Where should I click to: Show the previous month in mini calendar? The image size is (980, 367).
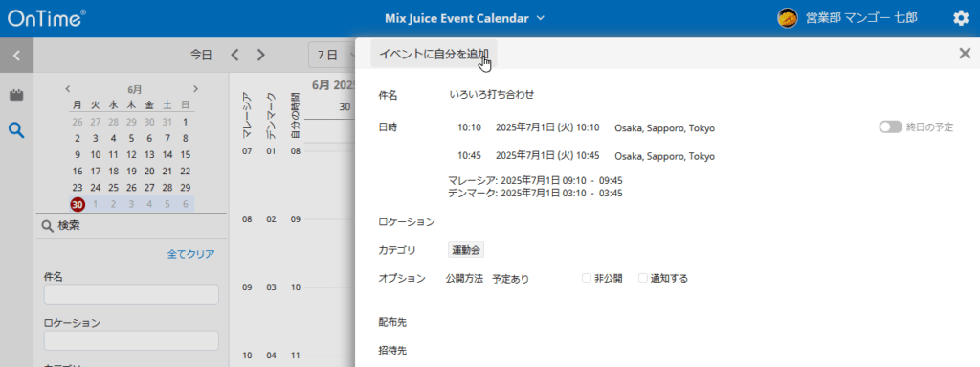click(x=68, y=89)
